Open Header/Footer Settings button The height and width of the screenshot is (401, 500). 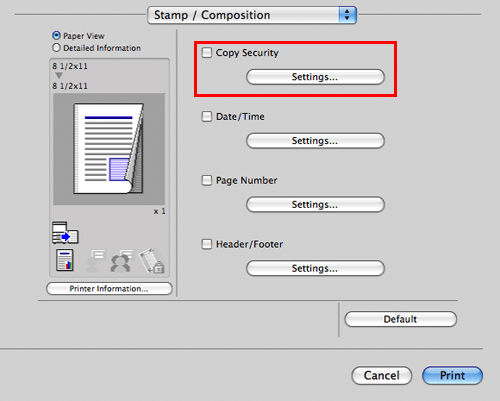tap(315, 268)
